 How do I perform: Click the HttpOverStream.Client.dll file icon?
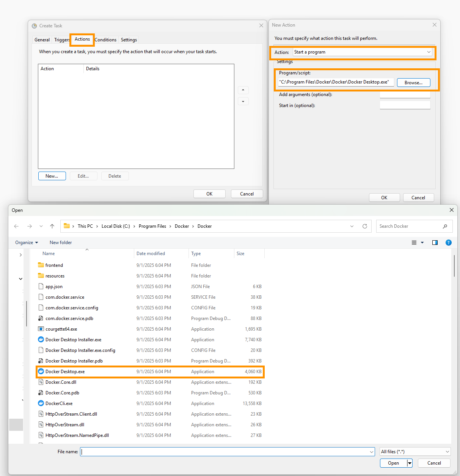tap(41, 414)
